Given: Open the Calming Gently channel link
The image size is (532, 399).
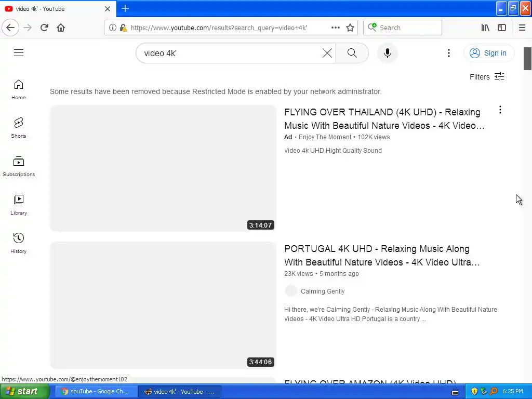Looking at the screenshot, I should [323, 291].
